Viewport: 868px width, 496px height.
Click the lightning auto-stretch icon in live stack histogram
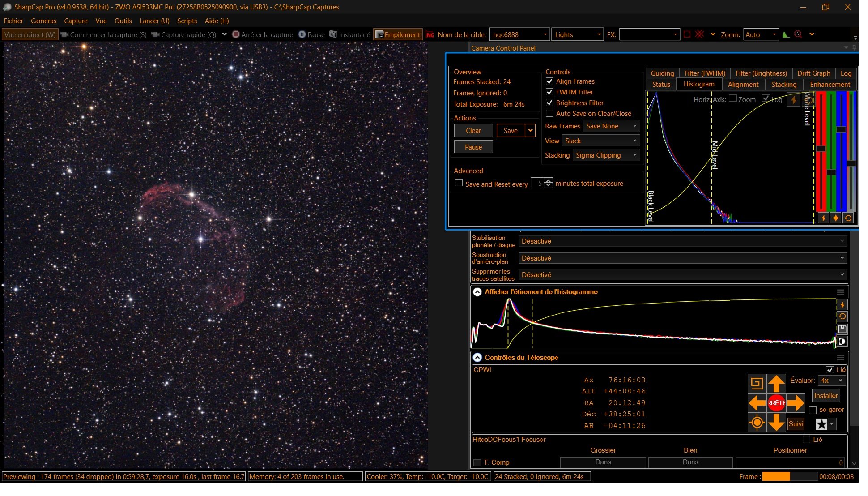794,100
